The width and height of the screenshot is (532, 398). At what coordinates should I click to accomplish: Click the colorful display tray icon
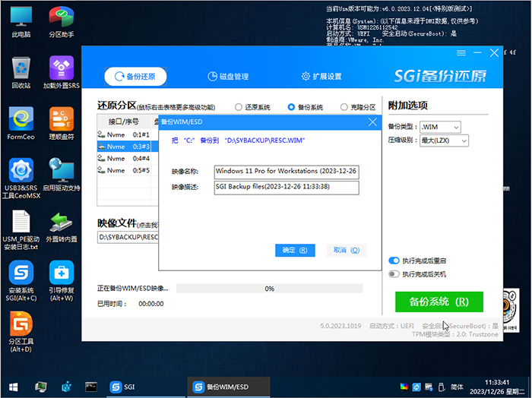[x=404, y=387]
